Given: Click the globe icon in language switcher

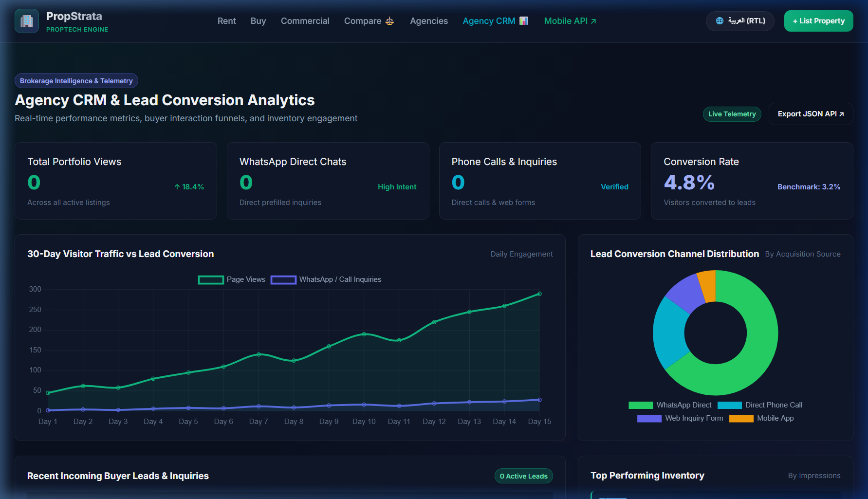Looking at the screenshot, I should point(720,21).
